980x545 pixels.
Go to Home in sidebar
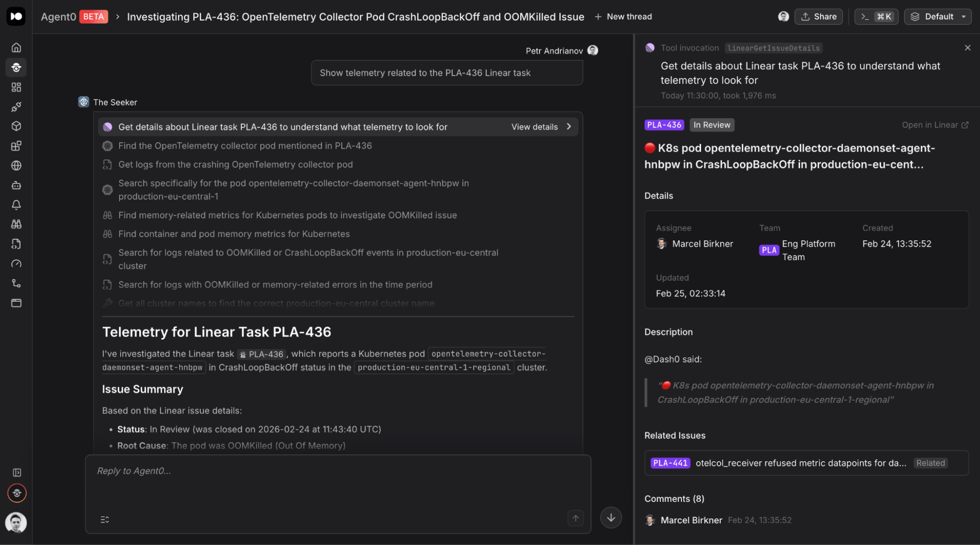point(16,48)
